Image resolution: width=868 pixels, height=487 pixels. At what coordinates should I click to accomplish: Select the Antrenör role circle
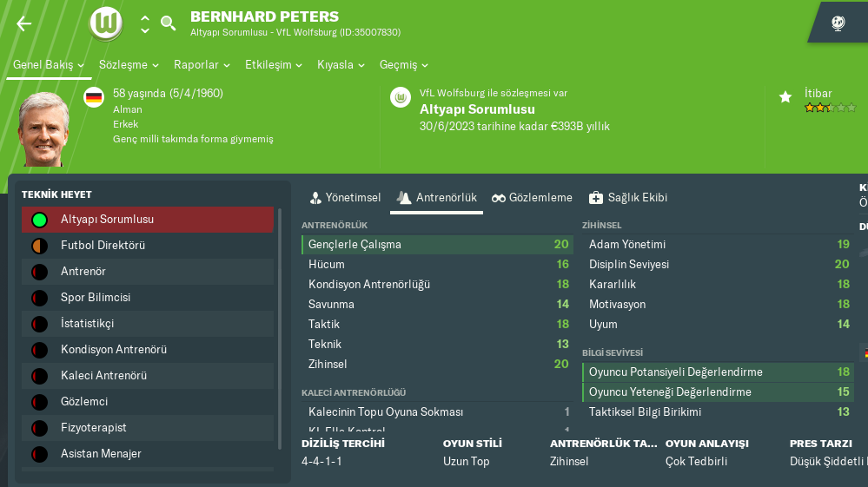pos(38,272)
